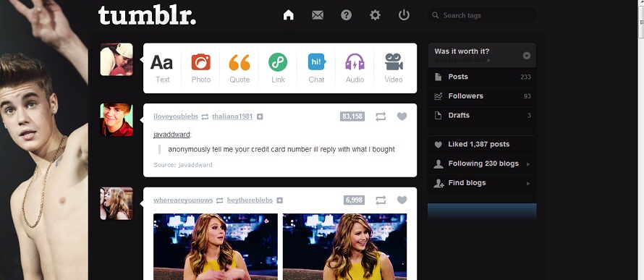Click the Posts document icon
644x280 pixels.
438,77
